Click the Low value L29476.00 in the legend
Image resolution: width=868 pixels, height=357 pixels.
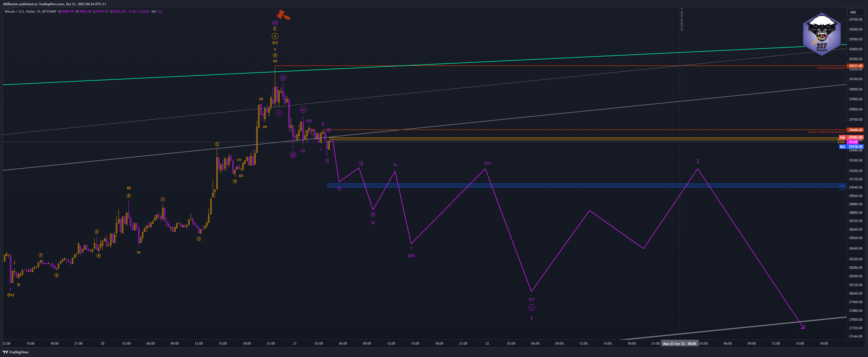tap(101, 12)
